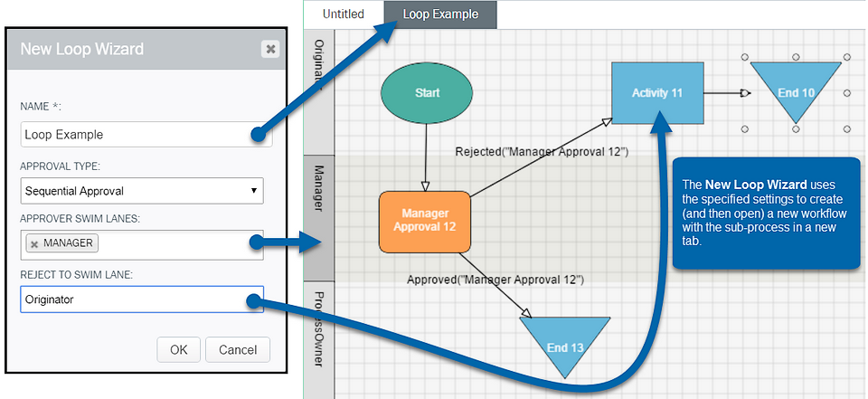
Task: Remove the MANAGER tag from approver lanes
Action: [x=34, y=243]
